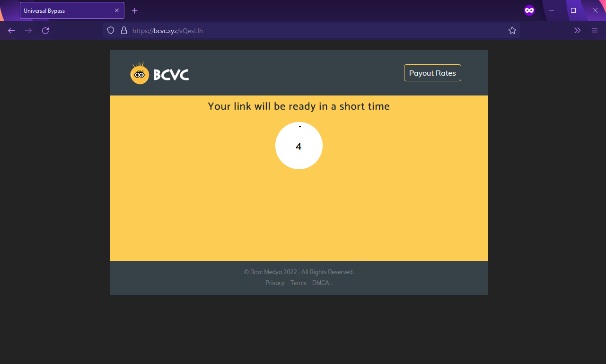This screenshot has height=364, width=606.
Task: Click the DMCA footer link
Action: pyautogui.click(x=320, y=283)
